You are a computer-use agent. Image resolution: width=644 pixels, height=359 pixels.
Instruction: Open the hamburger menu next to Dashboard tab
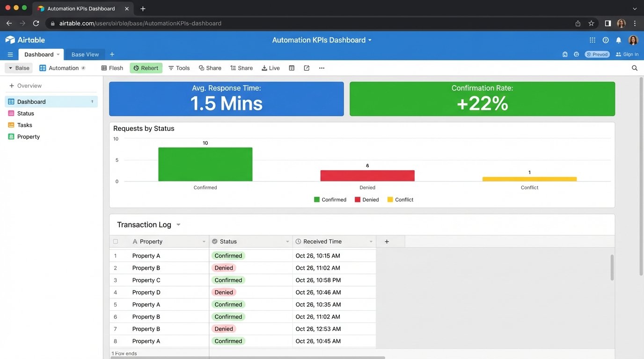click(10, 54)
